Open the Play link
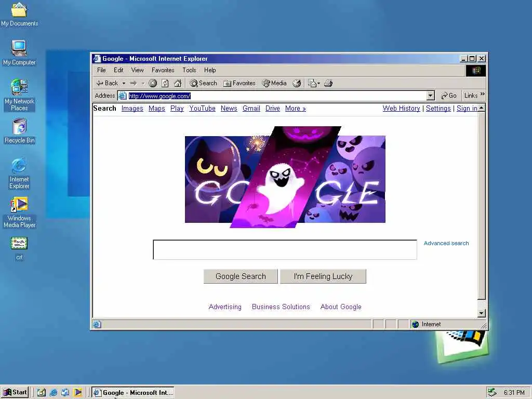The height and width of the screenshot is (399, 532). (x=177, y=108)
